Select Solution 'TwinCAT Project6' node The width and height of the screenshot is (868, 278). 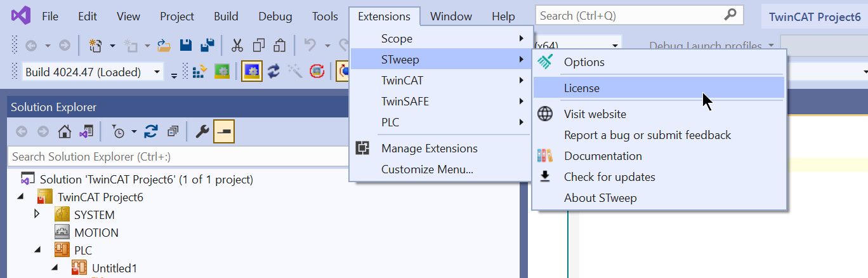click(x=147, y=180)
